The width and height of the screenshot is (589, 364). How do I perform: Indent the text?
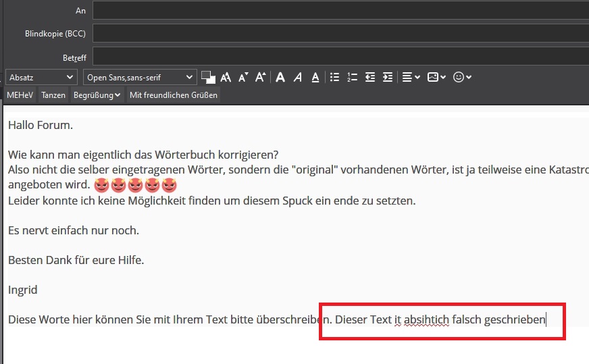[x=388, y=78]
